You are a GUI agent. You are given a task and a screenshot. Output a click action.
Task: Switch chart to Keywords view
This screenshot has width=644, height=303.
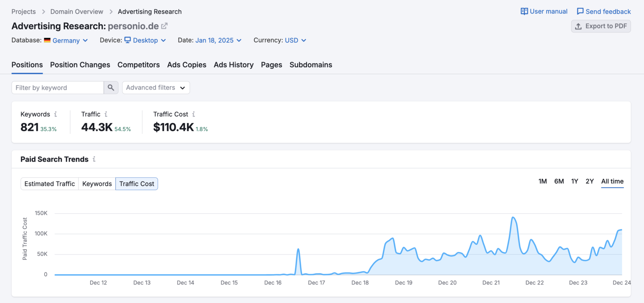[x=97, y=184]
